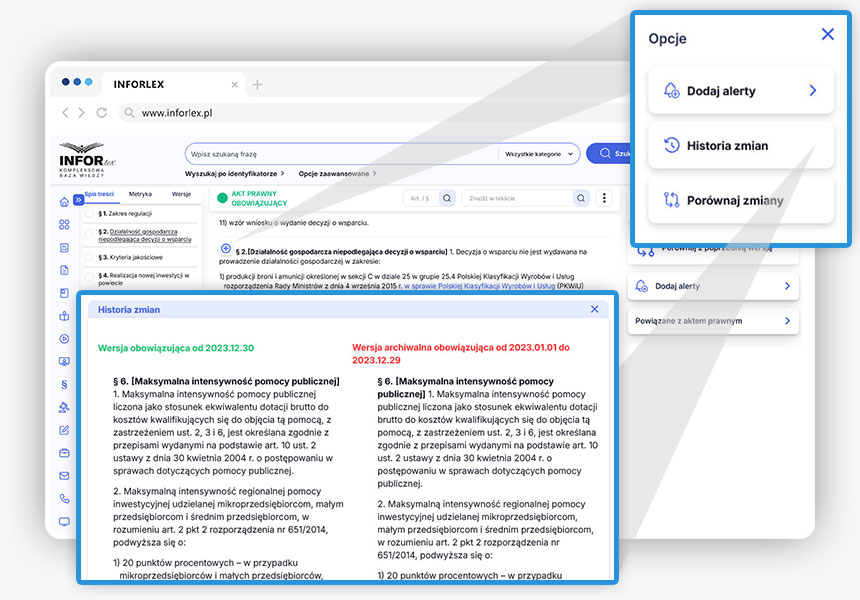Open the envelope mail sidebar icon
Viewport: 860px width, 600px height.
click(x=65, y=476)
